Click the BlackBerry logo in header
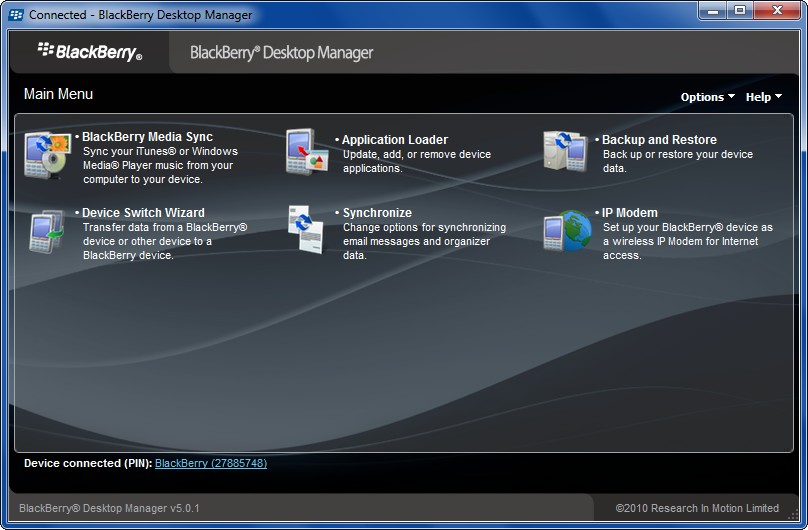Viewport: 808px width, 530px height. [90, 52]
